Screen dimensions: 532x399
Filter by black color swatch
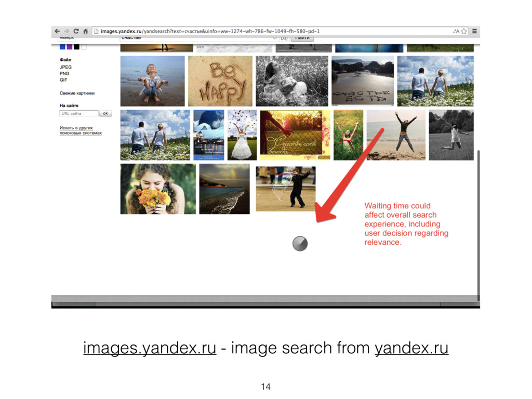tap(77, 47)
